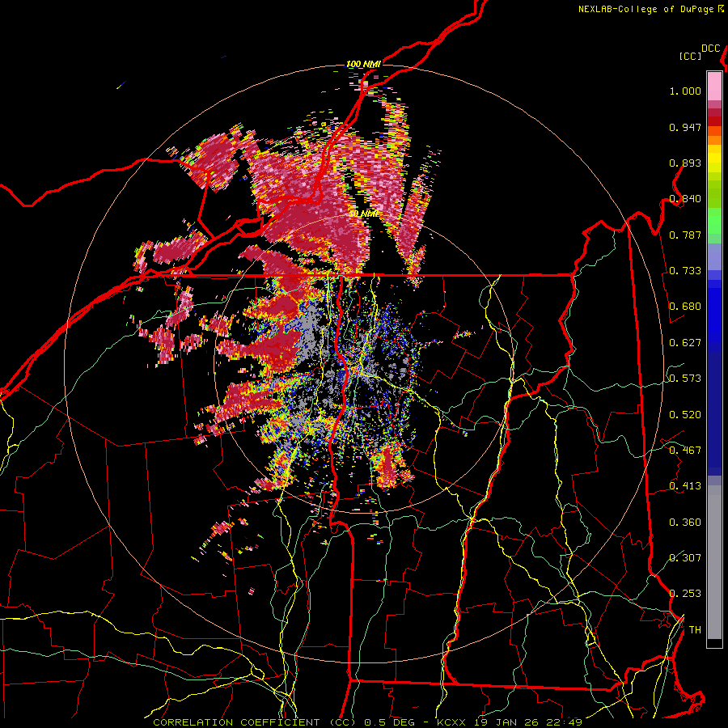Pick the lavender swatch on the color bar
Viewport: 728px width, 728px height.
pyautogui.click(x=714, y=256)
